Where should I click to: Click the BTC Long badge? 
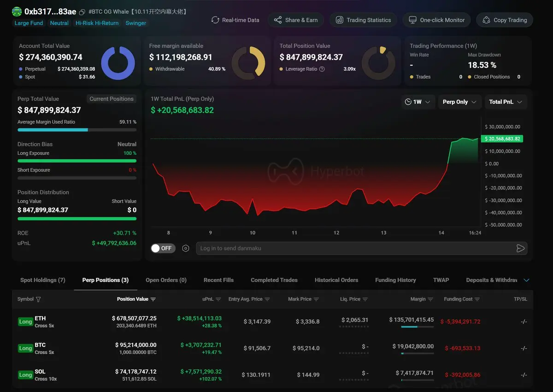point(25,348)
